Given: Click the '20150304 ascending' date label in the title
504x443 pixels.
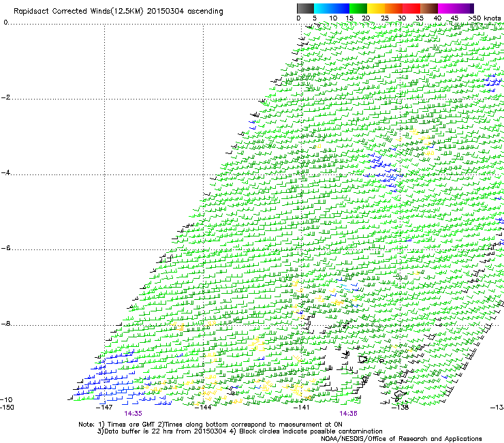Looking at the screenshot, I should pos(185,12).
